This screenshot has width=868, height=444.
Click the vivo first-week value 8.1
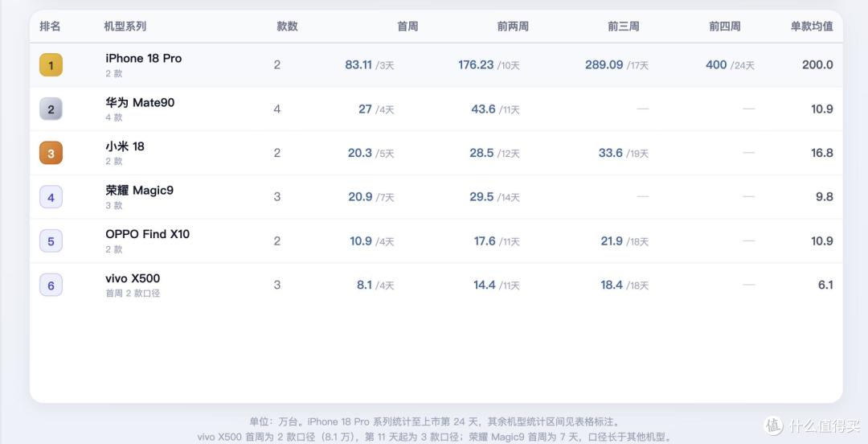click(364, 285)
